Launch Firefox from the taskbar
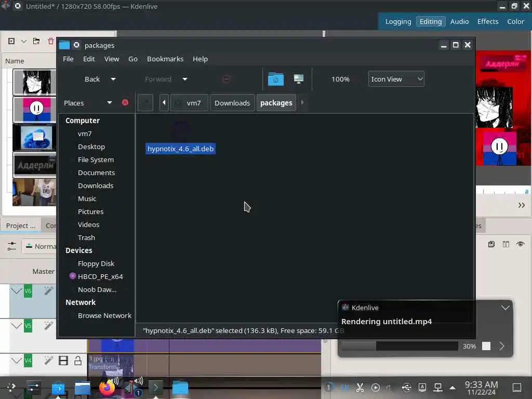This screenshot has width=532, height=399. pos(107,388)
